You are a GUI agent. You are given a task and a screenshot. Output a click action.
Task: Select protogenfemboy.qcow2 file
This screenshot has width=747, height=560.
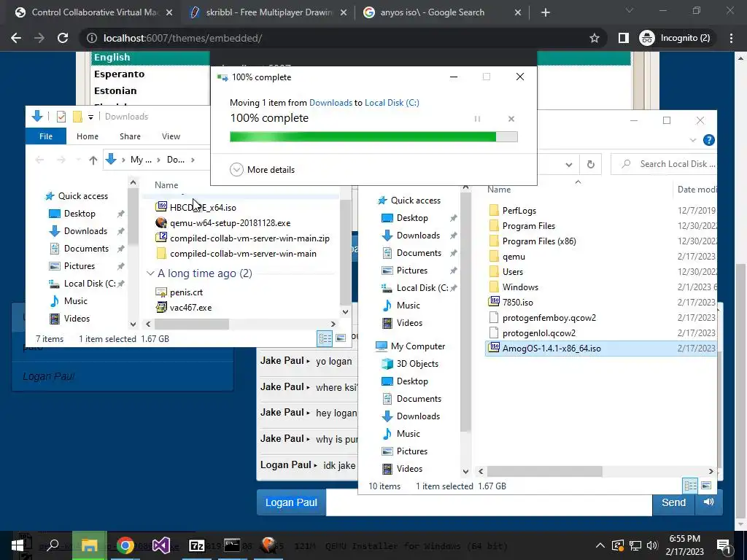549,318
